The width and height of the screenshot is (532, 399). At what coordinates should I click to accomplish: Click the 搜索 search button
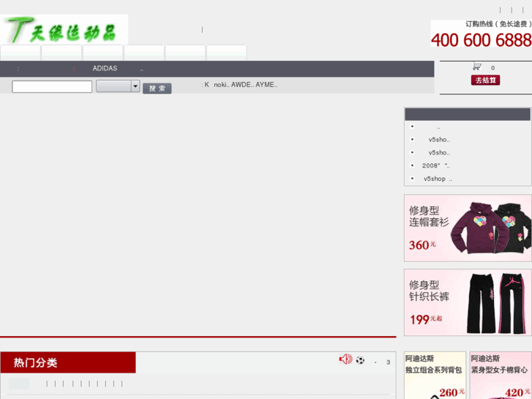click(x=157, y=89)
